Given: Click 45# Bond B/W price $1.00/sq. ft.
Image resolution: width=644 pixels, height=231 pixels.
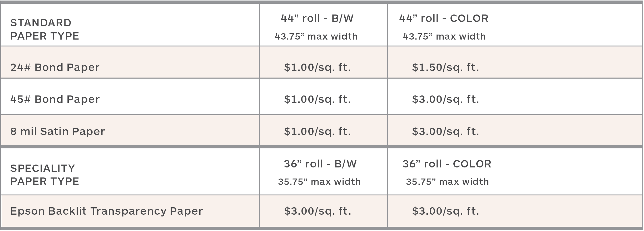Looking at the screenshot, I should click(318, 99).
